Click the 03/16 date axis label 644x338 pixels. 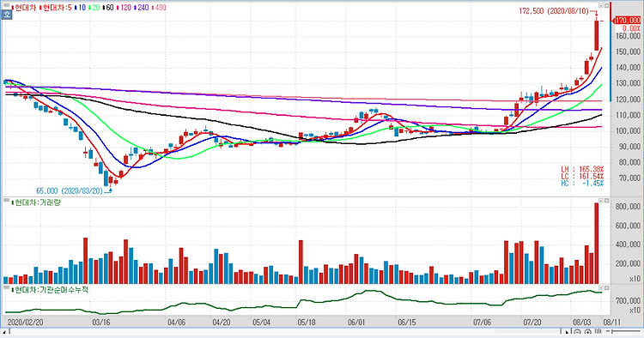(x=101, y=323)
